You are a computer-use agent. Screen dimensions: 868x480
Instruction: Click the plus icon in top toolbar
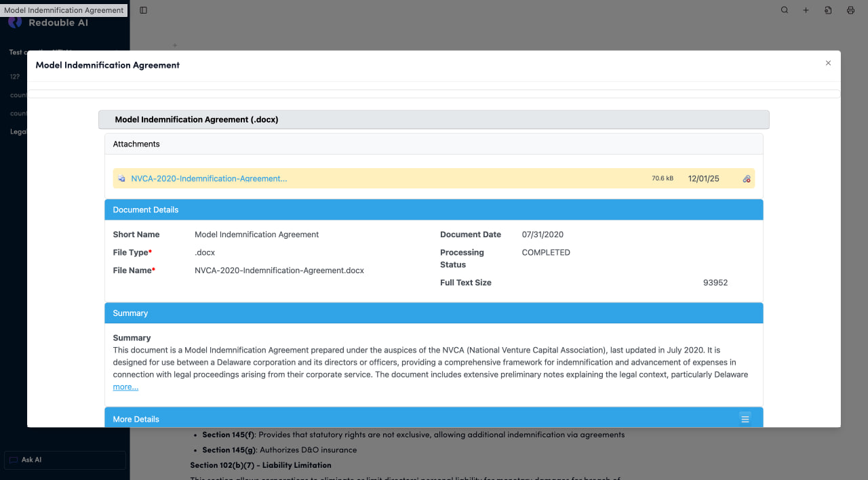coord(806,10)
